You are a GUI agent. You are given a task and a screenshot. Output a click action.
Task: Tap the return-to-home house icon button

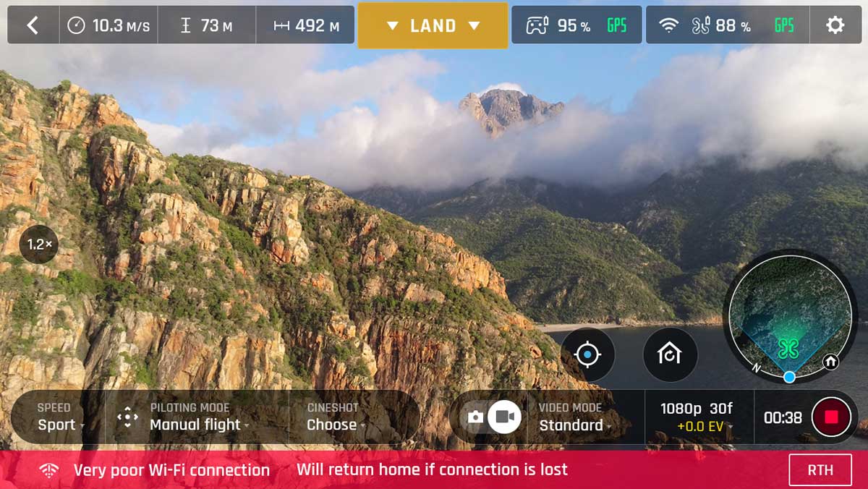click(x=670, y=354)
